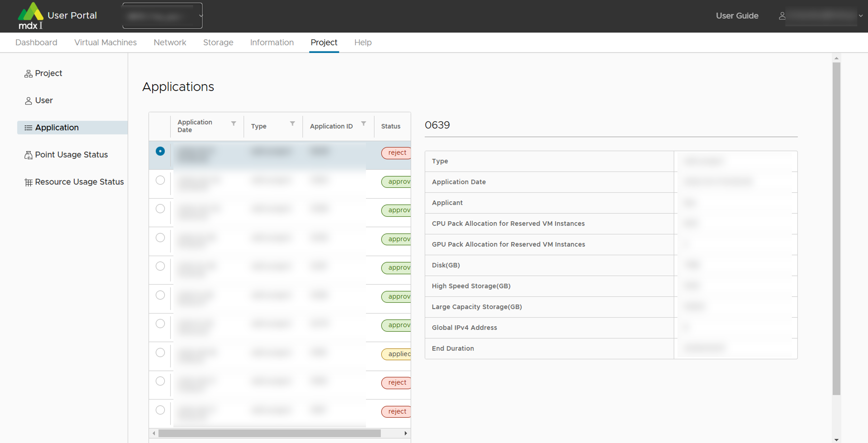
Task: Select the last reject row radio button
Action: click(160, 410)
